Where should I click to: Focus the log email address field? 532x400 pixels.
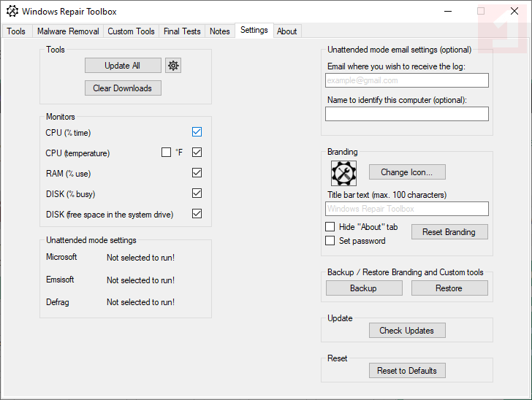click(x=407, y=80)
